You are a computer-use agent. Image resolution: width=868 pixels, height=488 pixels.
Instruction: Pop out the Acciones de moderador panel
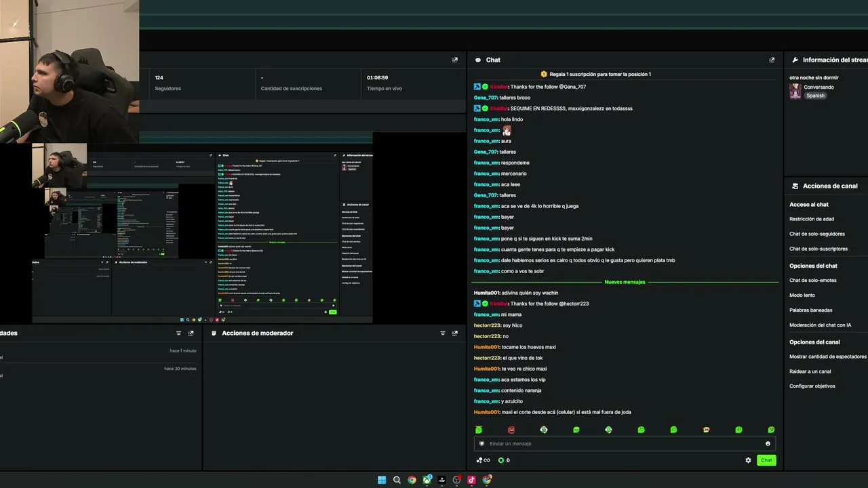coord(455,333)
